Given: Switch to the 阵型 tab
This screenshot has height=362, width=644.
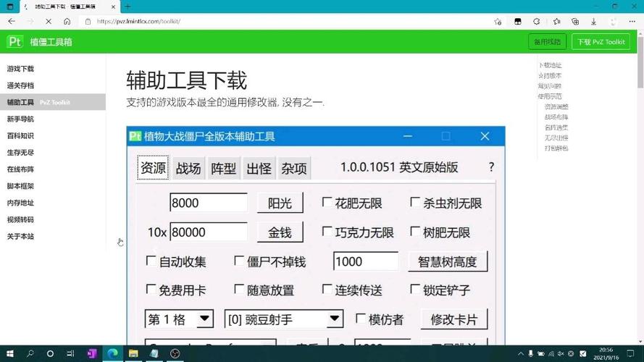Looking at the screenshot, I should [223, 168].
